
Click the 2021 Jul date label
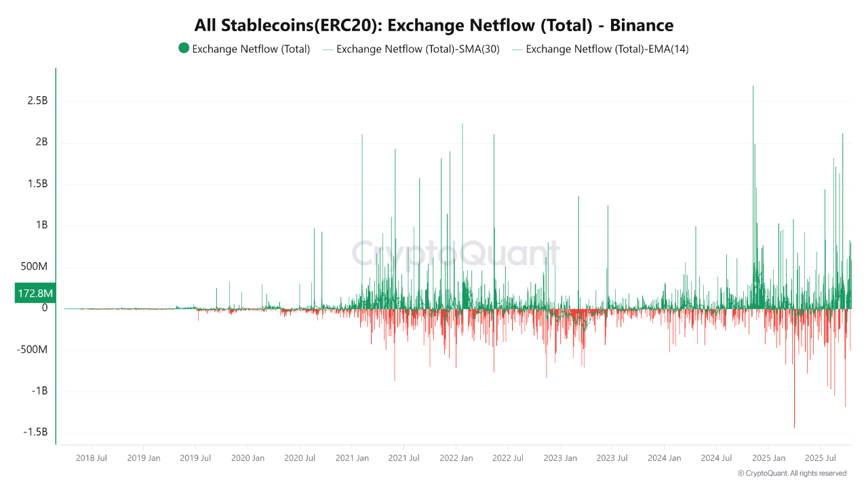[x=404, y=458]
